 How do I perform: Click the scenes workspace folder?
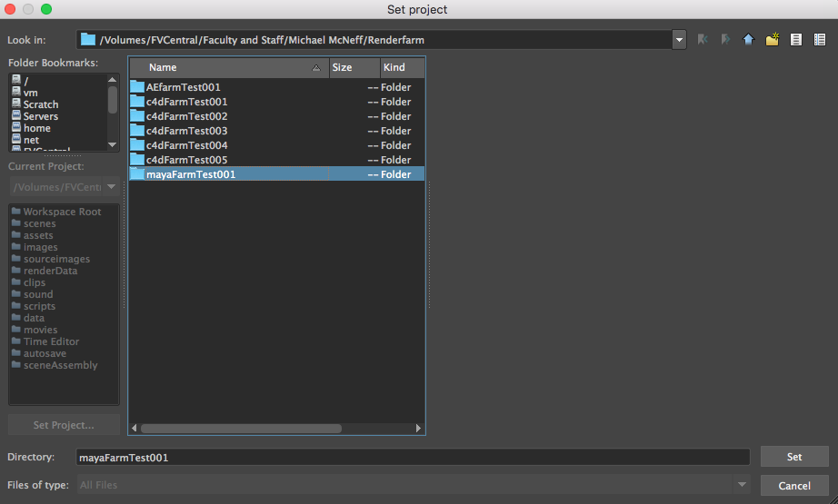(x=34, y=223)
